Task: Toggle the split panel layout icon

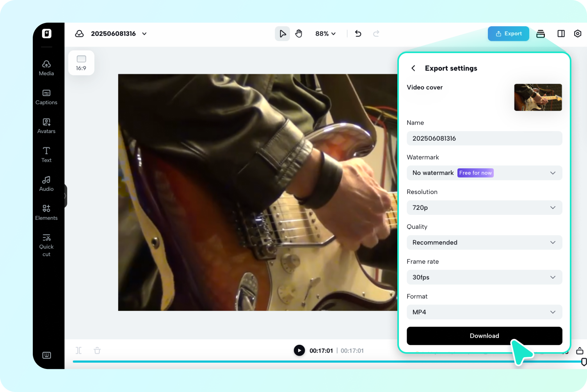Action: click(x=561, y=34)
